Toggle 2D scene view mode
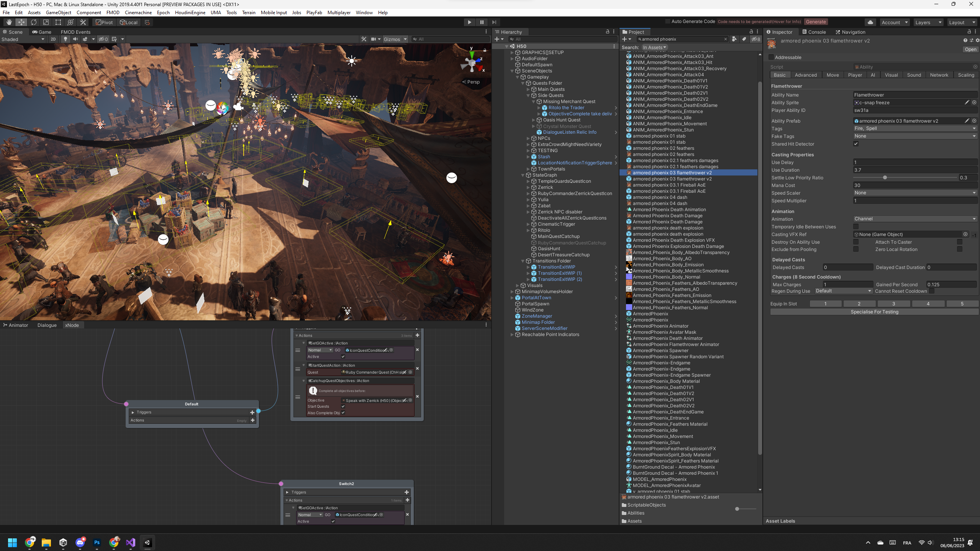Viewport: 980px width, 551px height. tap(53, 39)
